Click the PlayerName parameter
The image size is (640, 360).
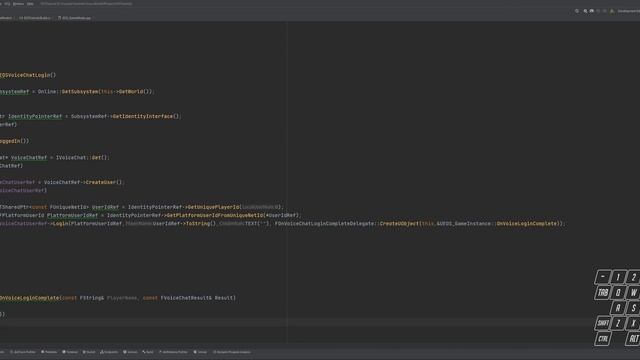[122, 298]
